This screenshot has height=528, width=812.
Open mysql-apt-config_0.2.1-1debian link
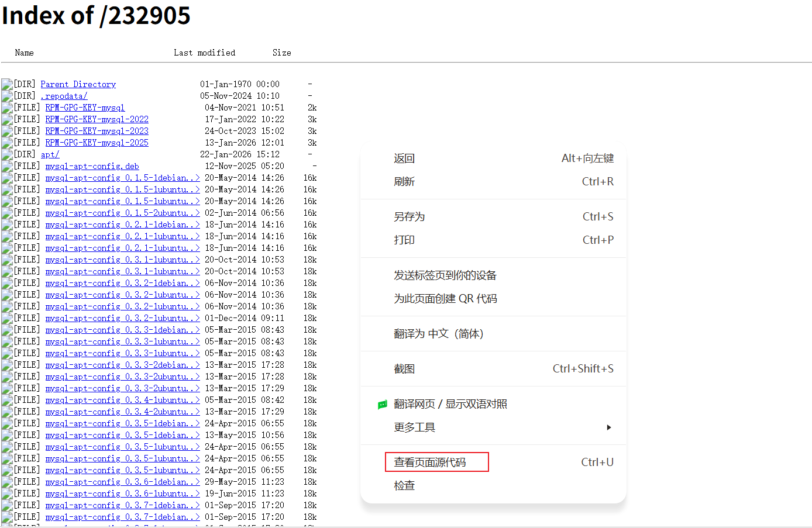pos(122,225)
